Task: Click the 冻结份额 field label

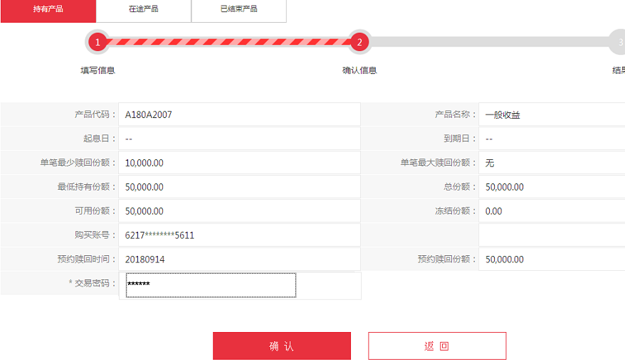Action: (x=456, y=211)
